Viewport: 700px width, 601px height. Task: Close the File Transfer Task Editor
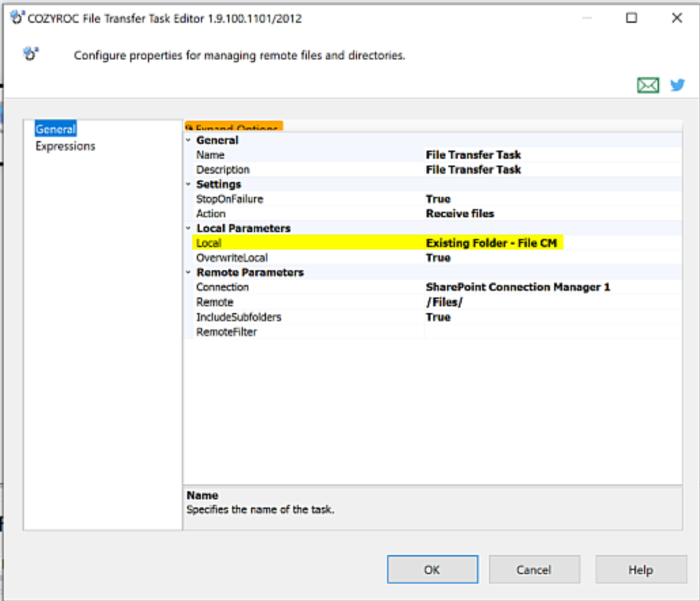point(677,18)
